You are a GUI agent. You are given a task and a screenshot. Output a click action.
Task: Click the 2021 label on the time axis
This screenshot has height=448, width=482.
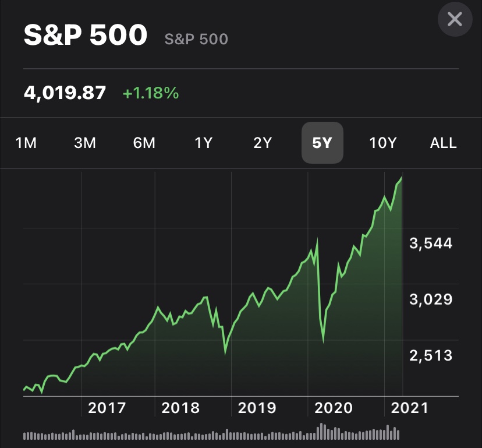409,408
